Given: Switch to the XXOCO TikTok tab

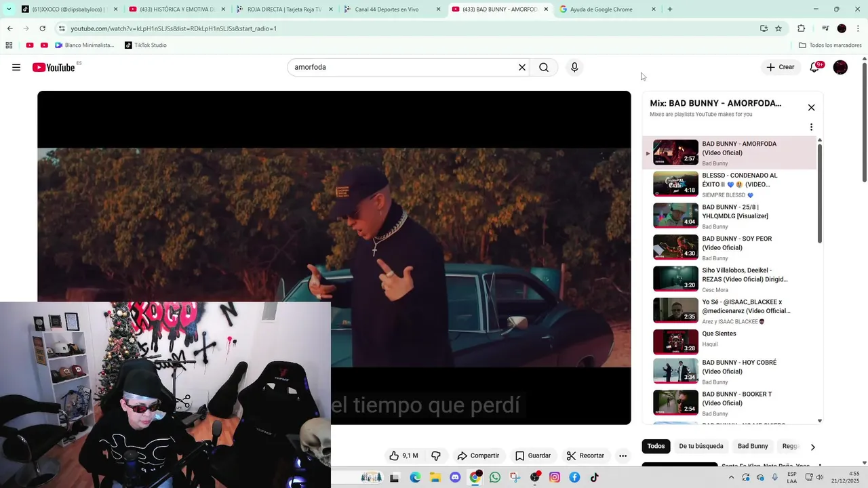Looking at the screenshot, I should (x=69, y=9).
